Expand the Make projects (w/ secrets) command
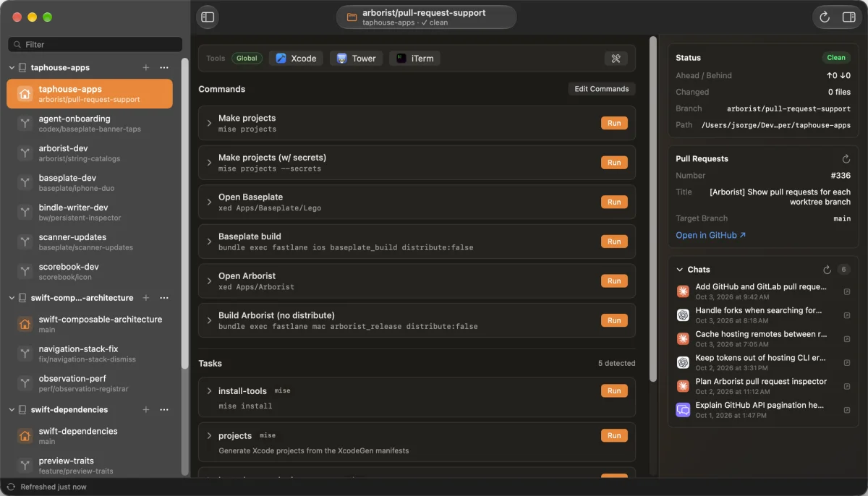The image size is (868, 496). tap(209, 163)
